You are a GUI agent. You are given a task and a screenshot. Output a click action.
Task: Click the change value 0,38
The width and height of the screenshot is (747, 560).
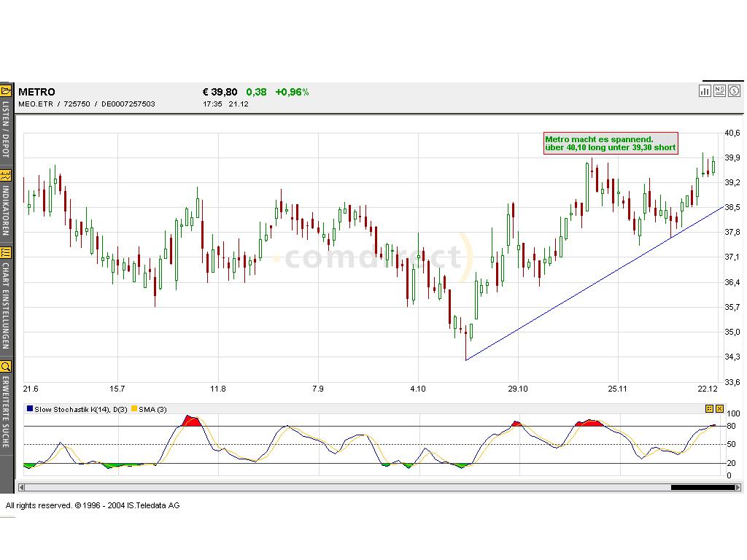click(x=256, y=92)
